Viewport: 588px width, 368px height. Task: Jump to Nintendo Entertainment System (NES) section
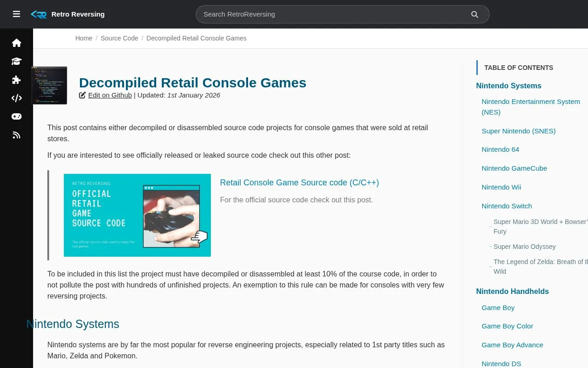(x=531, y=107)
